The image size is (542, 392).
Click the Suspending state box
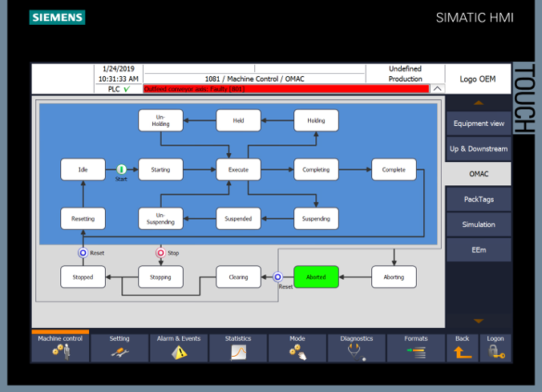click(316, 219)
